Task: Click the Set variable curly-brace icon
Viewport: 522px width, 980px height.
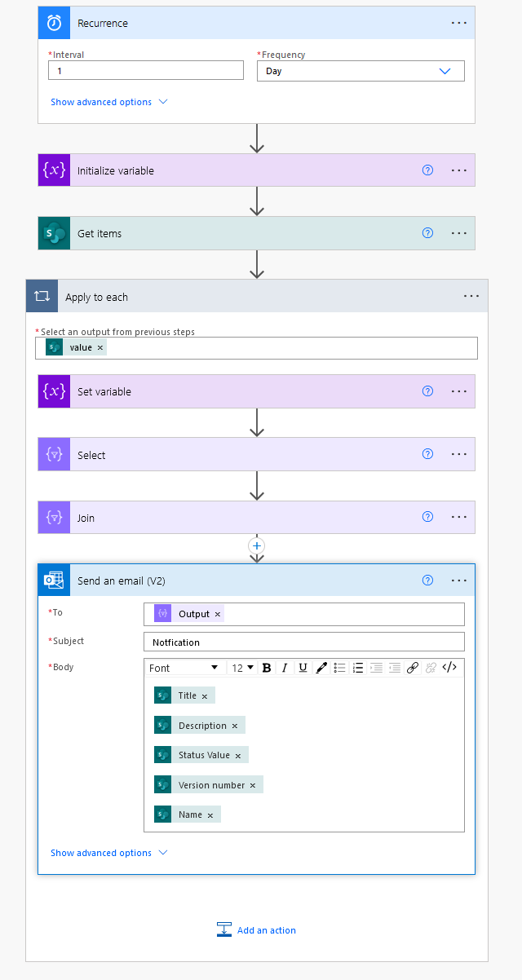Action: point(54,391)
